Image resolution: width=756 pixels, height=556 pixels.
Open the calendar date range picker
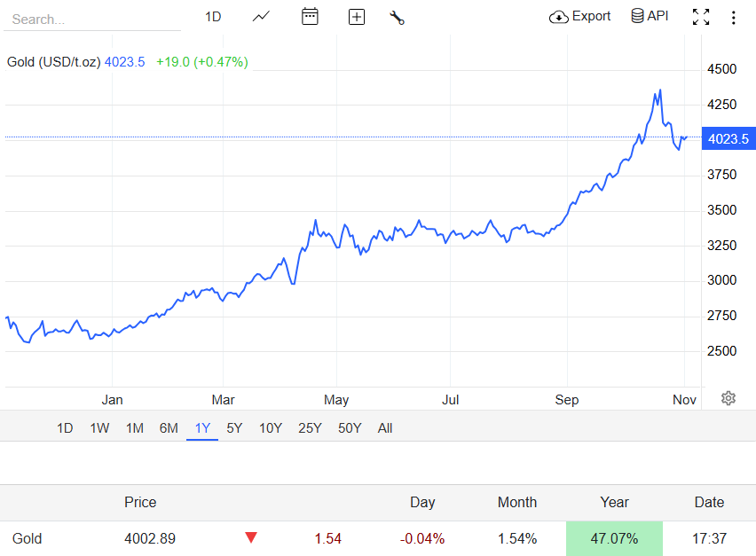[310, 16]
